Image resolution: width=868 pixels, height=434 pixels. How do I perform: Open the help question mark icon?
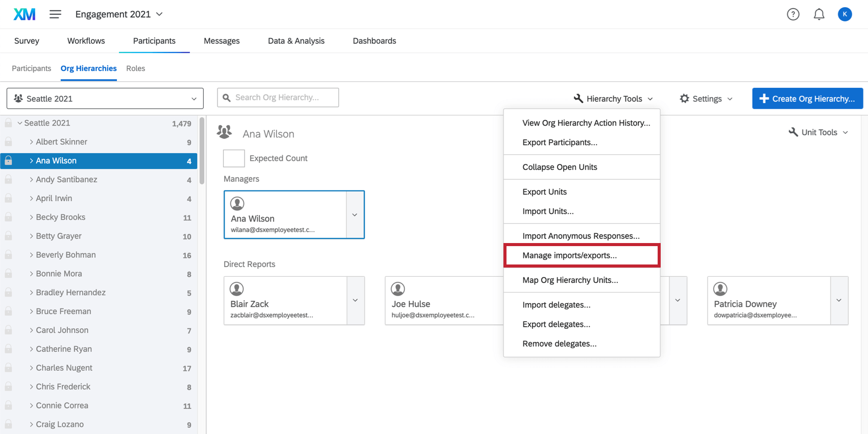(792, 14)
